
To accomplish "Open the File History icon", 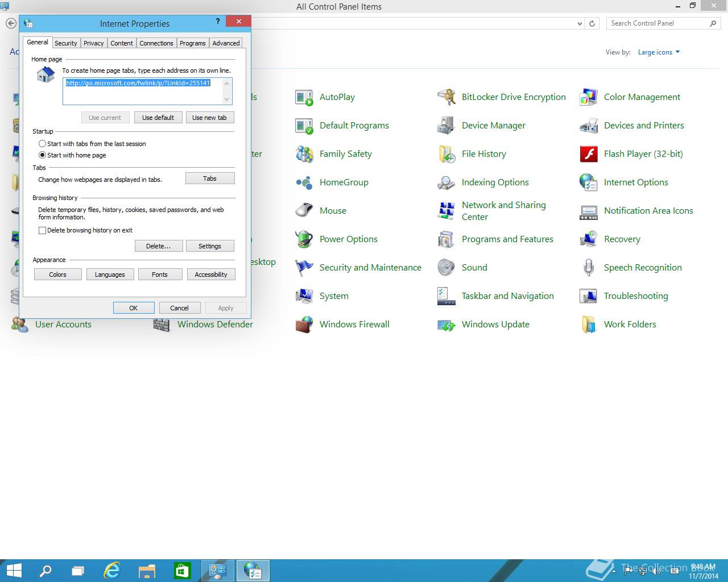I will pyautogui.click(x=446, y=154).
